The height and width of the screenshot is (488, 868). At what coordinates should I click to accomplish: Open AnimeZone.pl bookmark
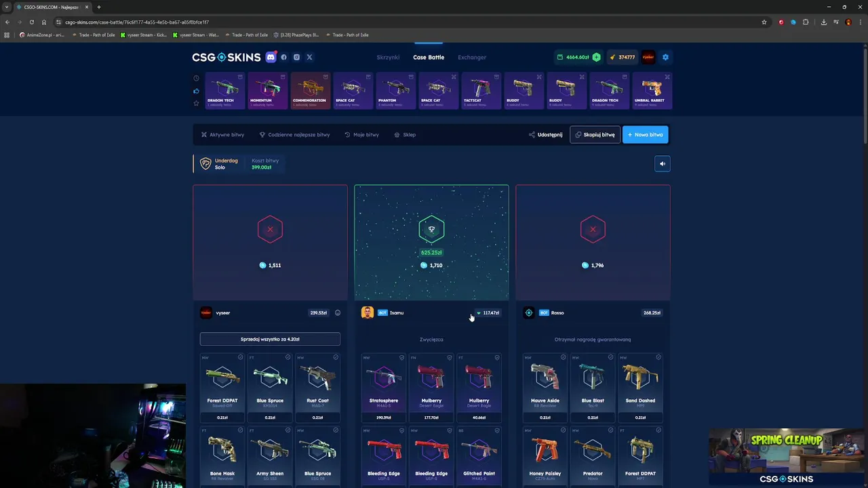[x=41, y=35]
